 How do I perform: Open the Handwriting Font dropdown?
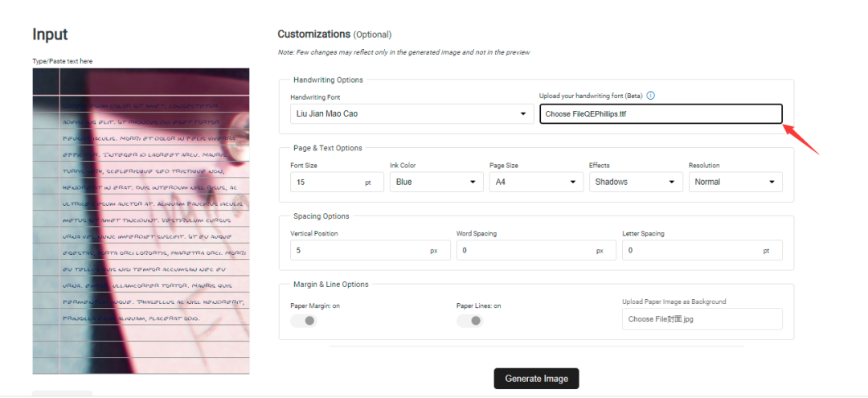coord(409,114)
